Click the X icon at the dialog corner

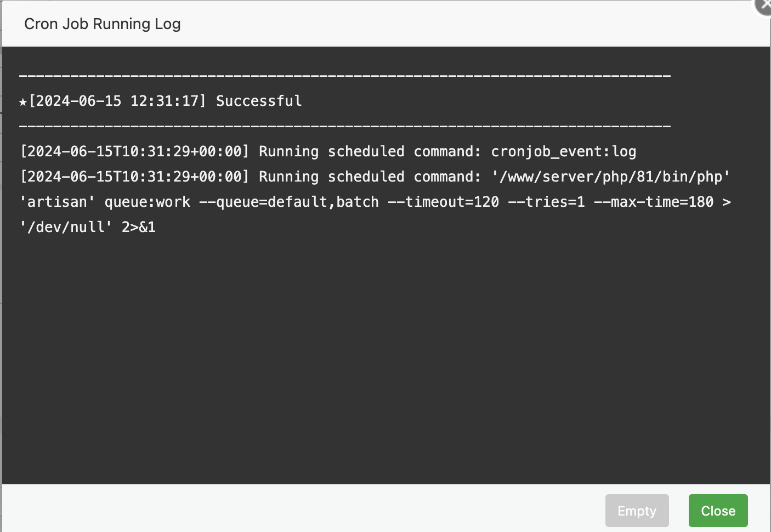click(x=765, y=5)
